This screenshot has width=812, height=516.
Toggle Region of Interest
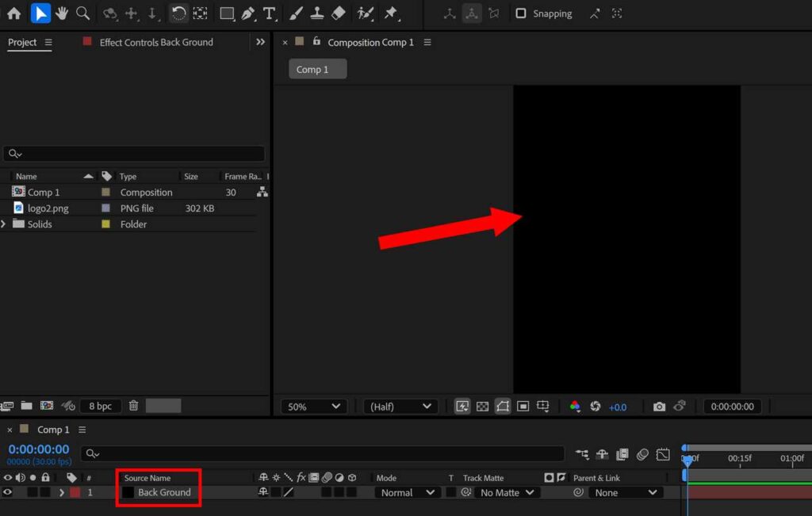(523, 407)
